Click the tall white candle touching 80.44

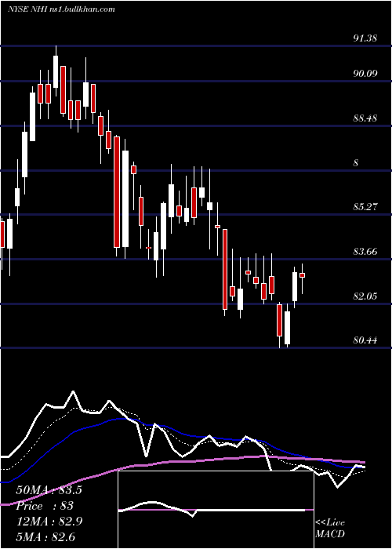pos(288,328)
